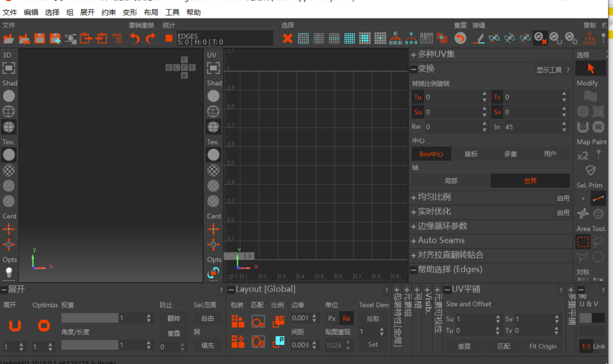
Task: Toggle Px unit in Layout
Action: click(x=332, y=318)
